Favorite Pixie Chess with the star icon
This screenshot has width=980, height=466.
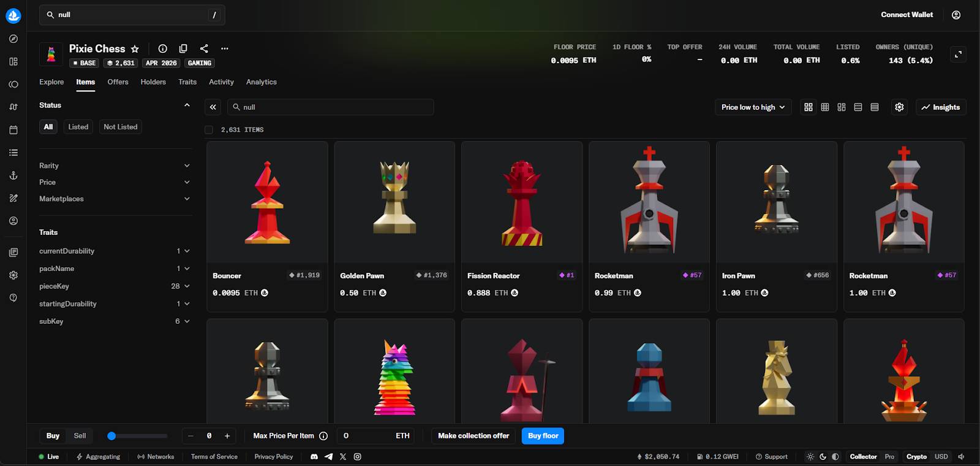point(135,48)
